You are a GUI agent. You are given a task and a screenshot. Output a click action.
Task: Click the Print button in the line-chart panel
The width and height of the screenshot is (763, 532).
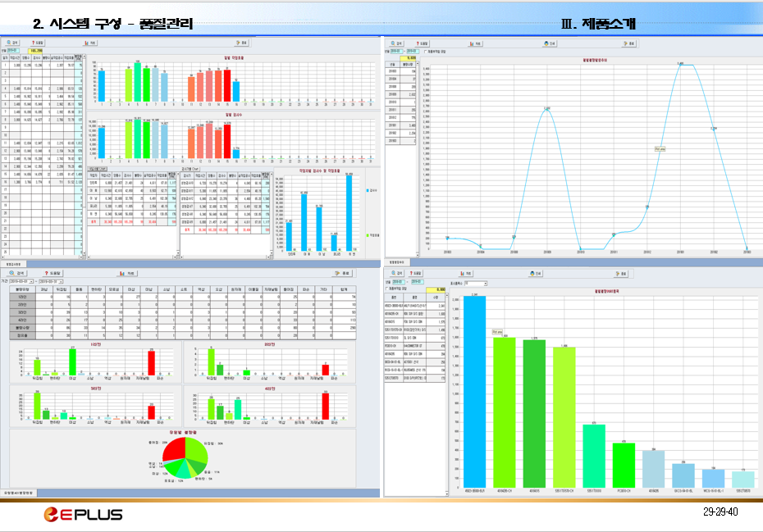550,43
